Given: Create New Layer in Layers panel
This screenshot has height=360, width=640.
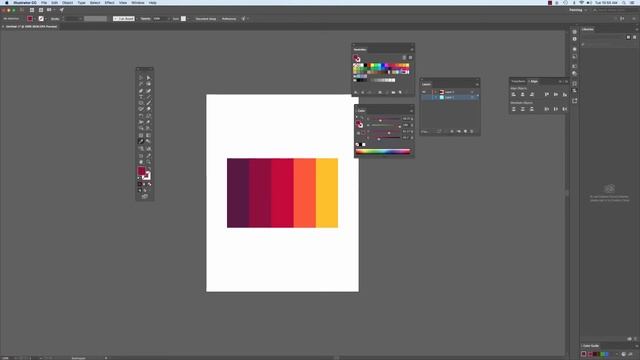Looking at the screenshot, I should pos(465,131).
